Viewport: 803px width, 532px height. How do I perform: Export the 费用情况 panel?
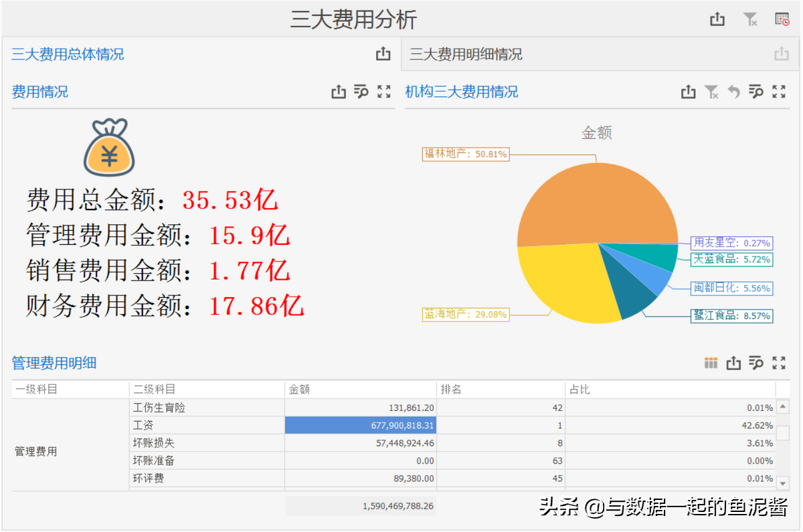click(x=339, y=92)
